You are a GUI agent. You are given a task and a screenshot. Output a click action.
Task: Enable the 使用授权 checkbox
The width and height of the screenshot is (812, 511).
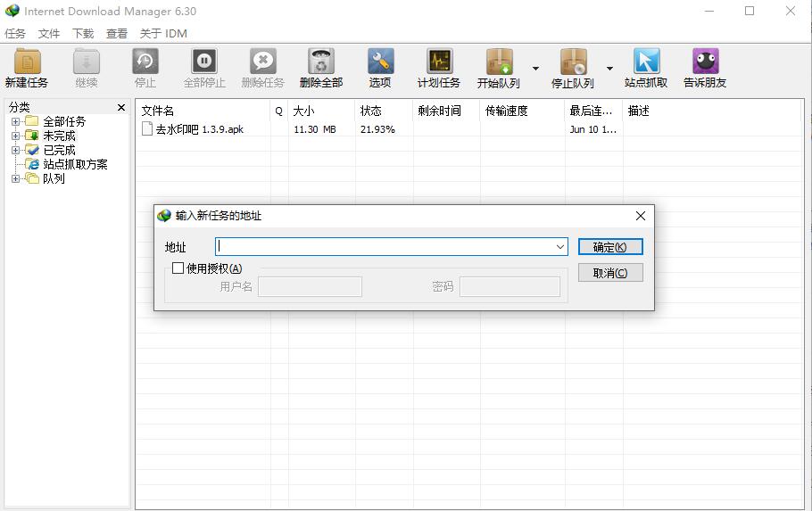point(178,268)
